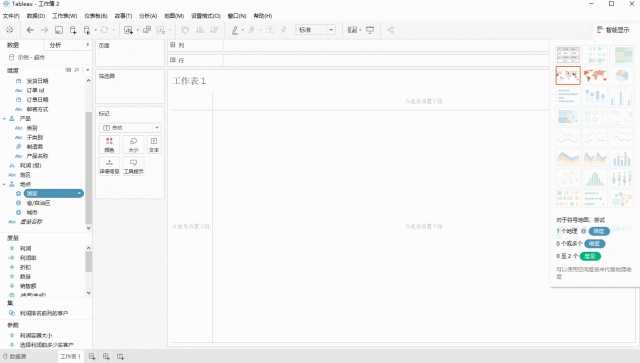Switch to the 分析 pane tab
This screenshot has height=363, width=640.
pos(55,45)
